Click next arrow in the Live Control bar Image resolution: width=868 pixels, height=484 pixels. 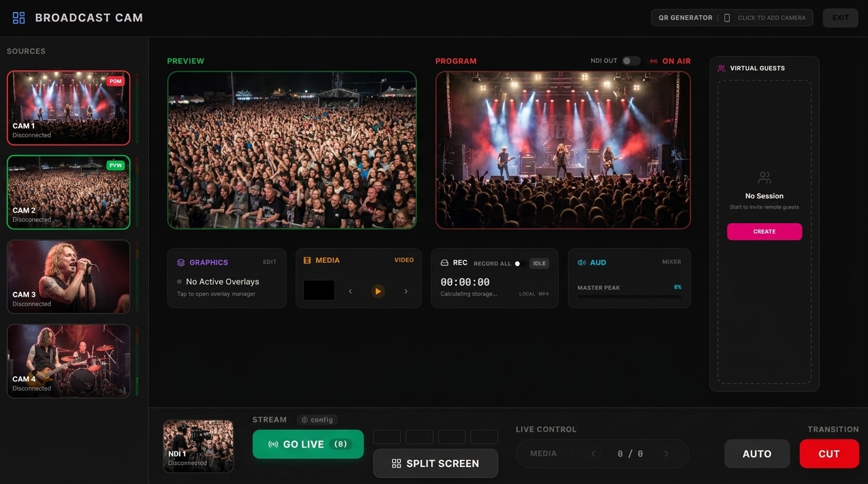tap(666, 454)
